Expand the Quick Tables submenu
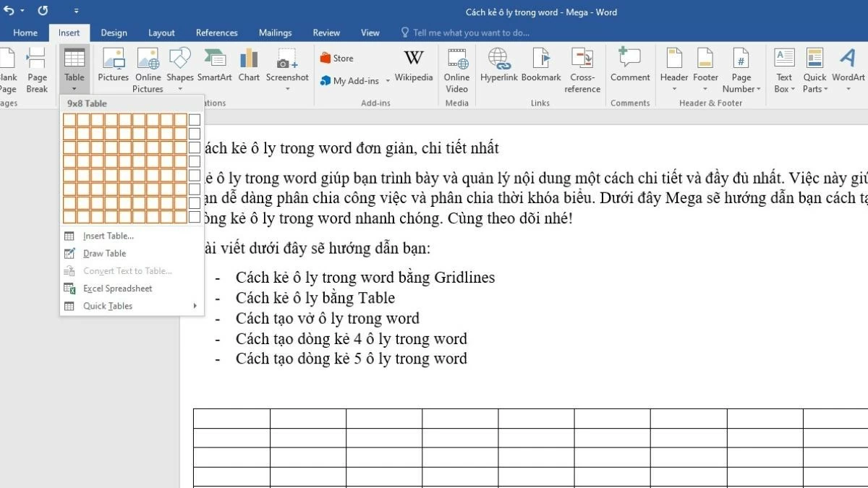This screenshot has width=868, height=488. pos(109,306)
